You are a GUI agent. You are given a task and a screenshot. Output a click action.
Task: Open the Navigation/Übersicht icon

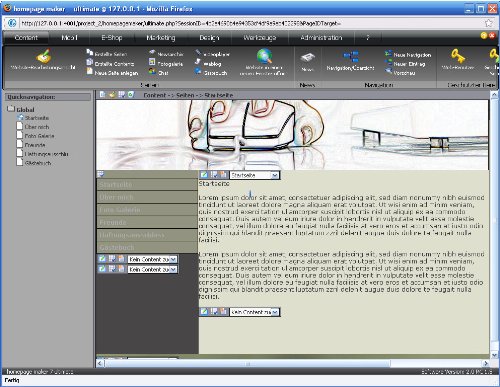point(351,57)
